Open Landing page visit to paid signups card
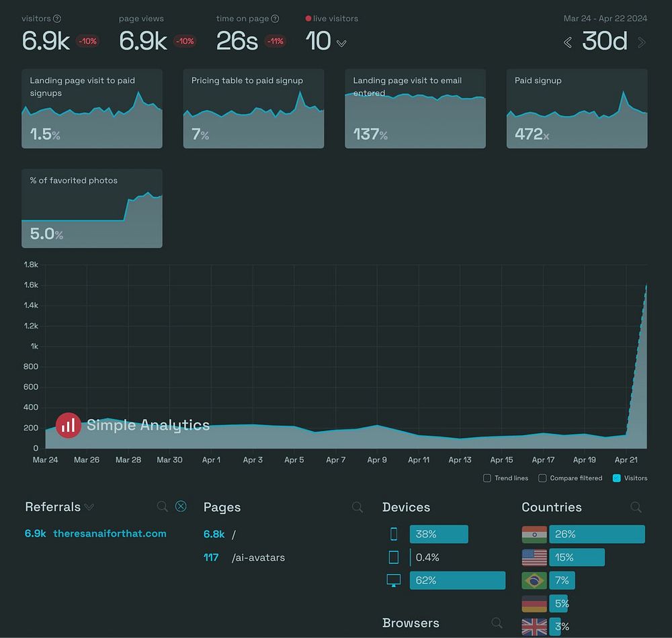 [x=91, y=109]
